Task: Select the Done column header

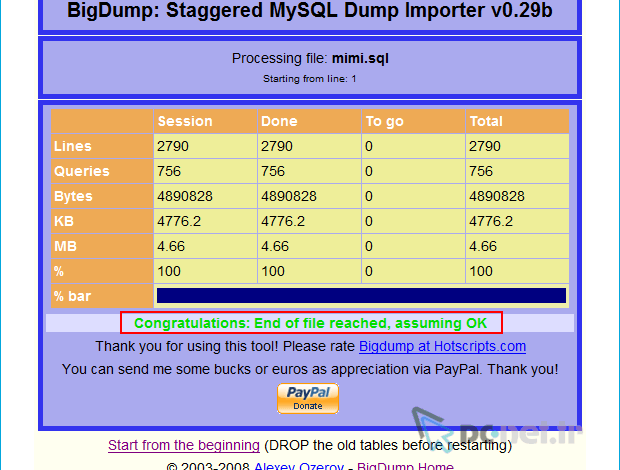Action: coord(279,121)
